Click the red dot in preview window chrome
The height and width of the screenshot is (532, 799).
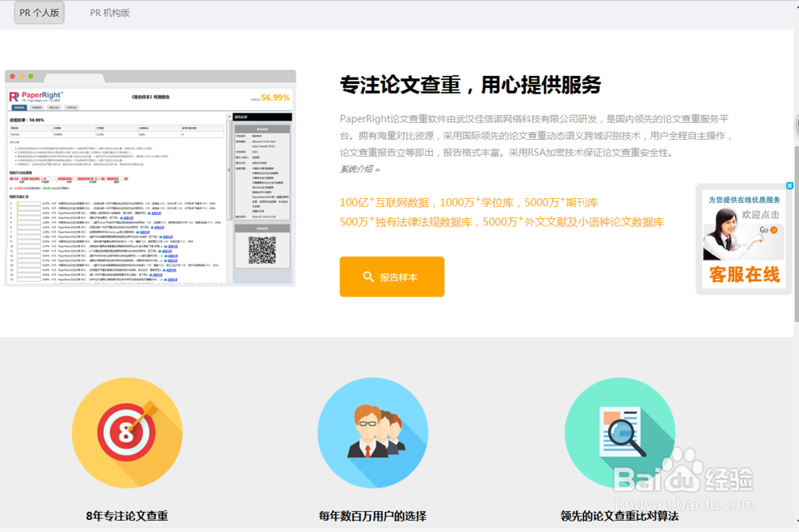tap(13, 77)
